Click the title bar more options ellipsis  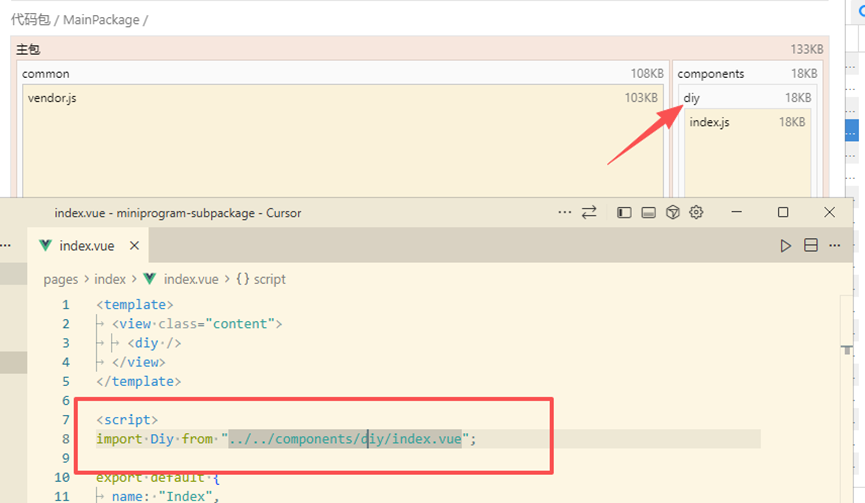click(565, 212)
